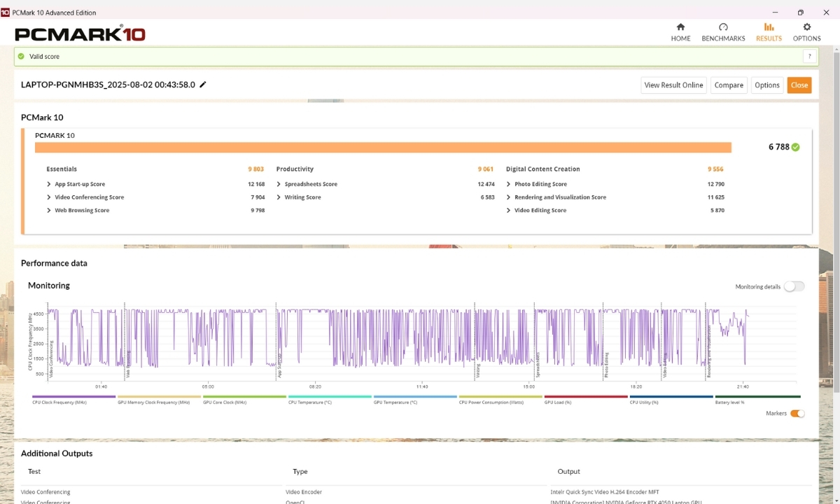The width and height of the screenshot is (840, 504).
Task: Click the Essentials heading
Action: point(62,169)
